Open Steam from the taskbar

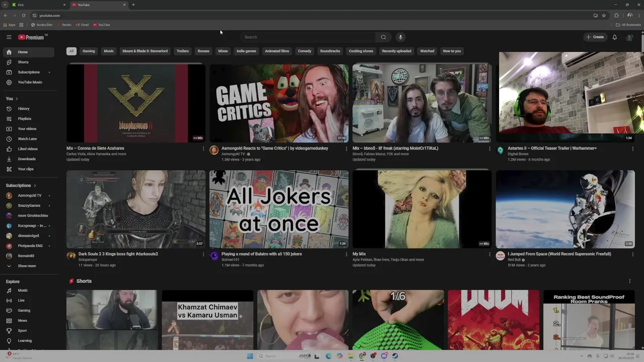(395, 356)
